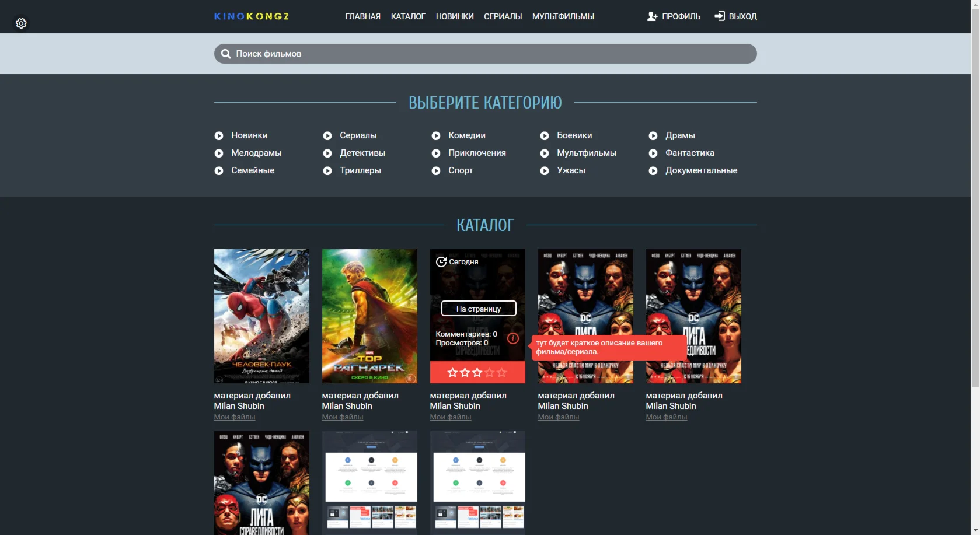980x535 pixels.
Task: Click the KINOKONG2 logo
Action: pos(252,16)
